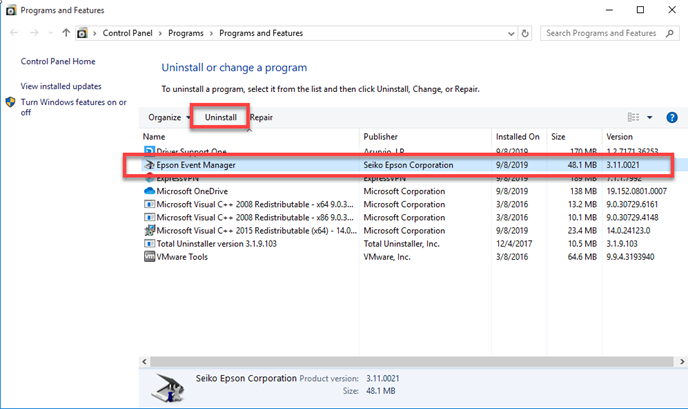Click the horizontal scrollbar left arrow
This screenshot has height=409, width=688.
click(144, 362)
